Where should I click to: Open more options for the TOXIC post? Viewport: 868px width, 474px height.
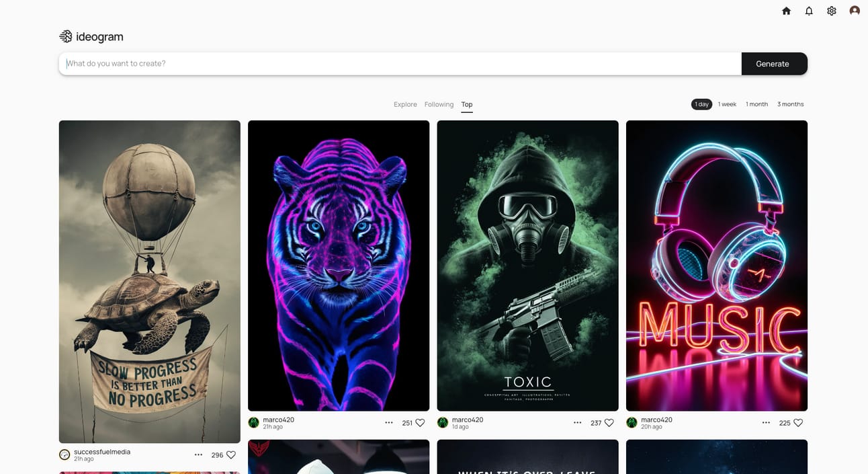tap(577, 423)
